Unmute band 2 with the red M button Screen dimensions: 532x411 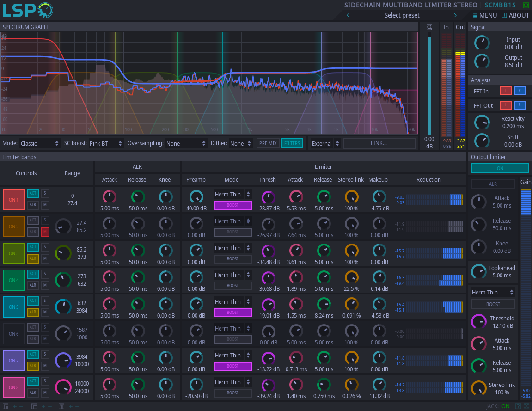click(45, 232)
